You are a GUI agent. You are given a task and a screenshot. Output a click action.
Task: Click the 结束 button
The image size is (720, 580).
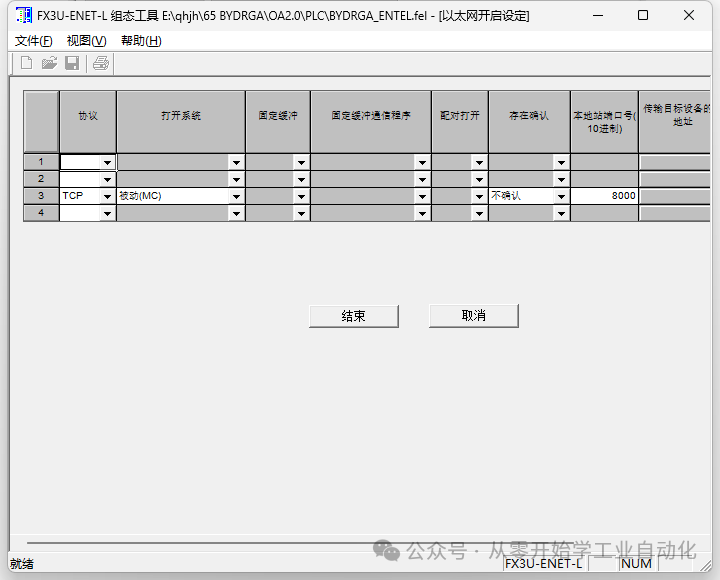pyautogui.click(x=354, y=316)
